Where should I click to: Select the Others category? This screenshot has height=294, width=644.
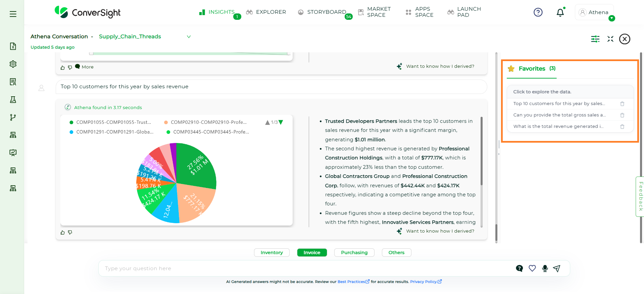[396, 253]
